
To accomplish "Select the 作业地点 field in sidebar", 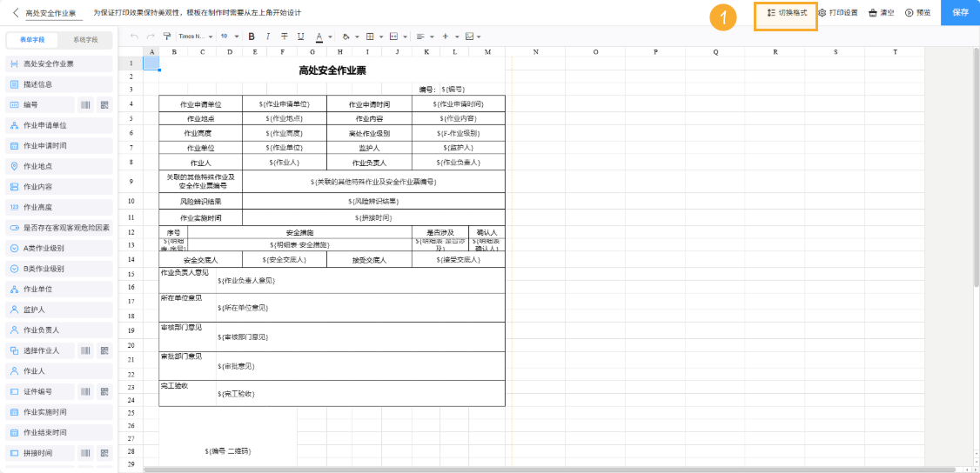I will click(x=59, y=167).
